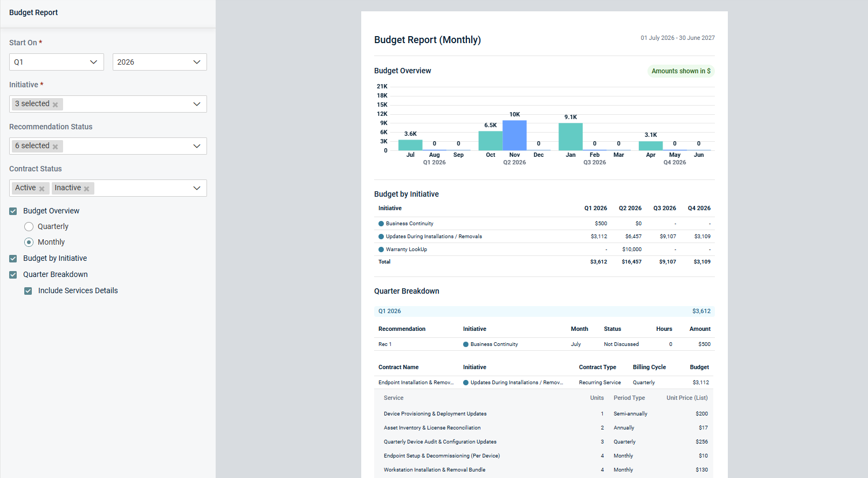Remove the Inactive contract status tag
The image size is (868, 478).
tap(86, 189)
